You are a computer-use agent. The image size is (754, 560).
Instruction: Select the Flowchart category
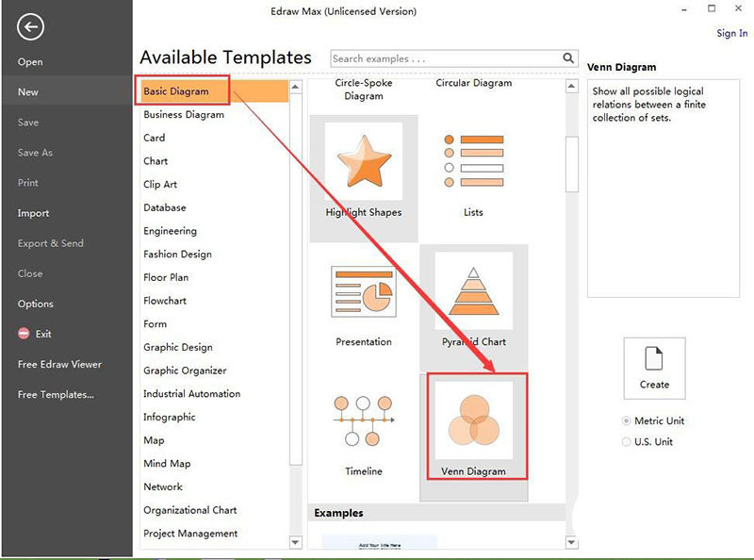click(165, 301)
